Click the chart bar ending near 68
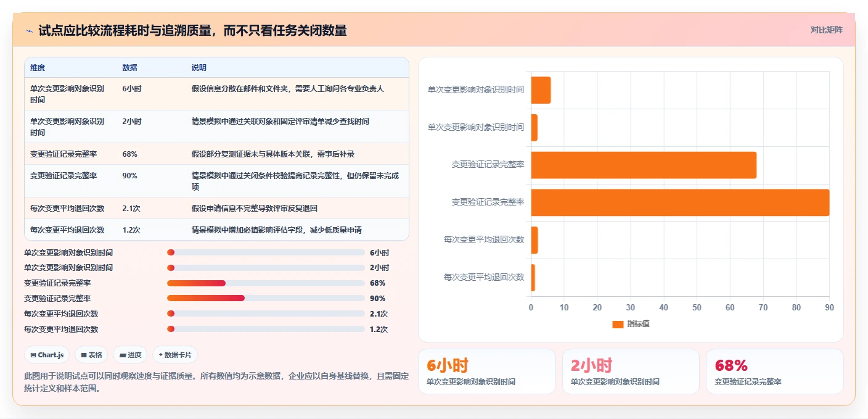 [x=644, y=165]
